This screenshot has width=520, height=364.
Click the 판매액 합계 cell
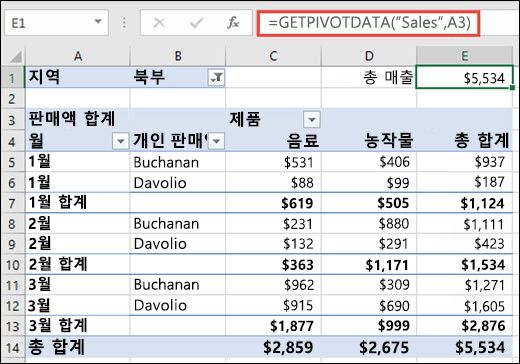click(x=78, y=119)
